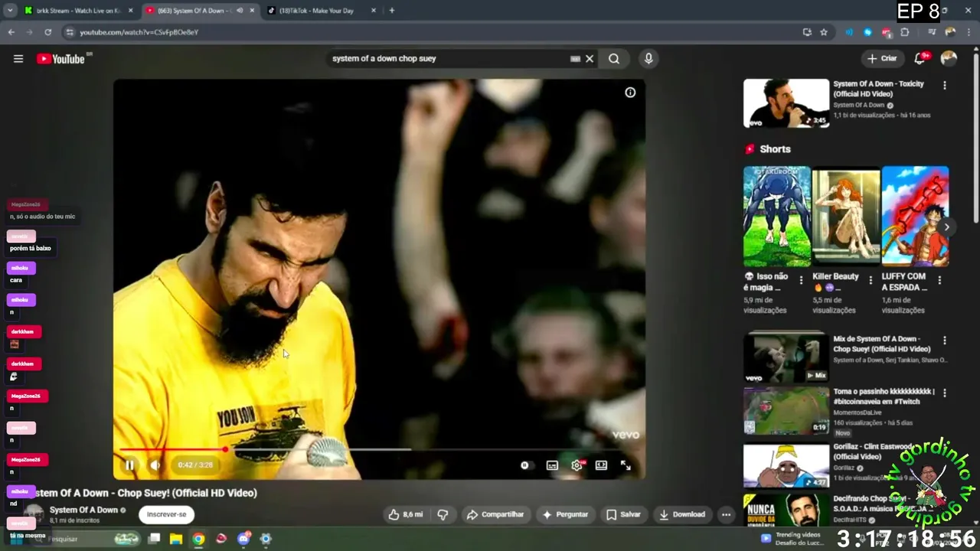Open Toxicity (Official HD Video) thumbnail

point(786,103)
